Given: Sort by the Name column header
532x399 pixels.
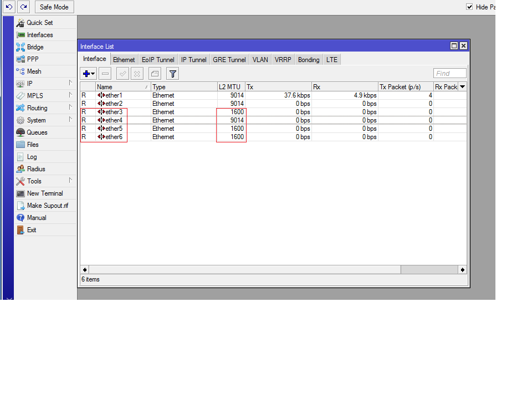Looking at the screenshot, I should 123,87.
